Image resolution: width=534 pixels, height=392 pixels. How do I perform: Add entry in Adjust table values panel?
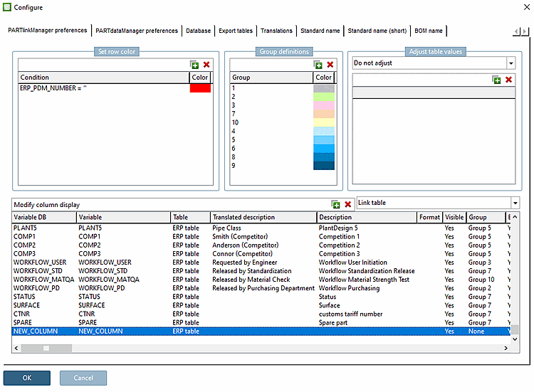[497, 80]
